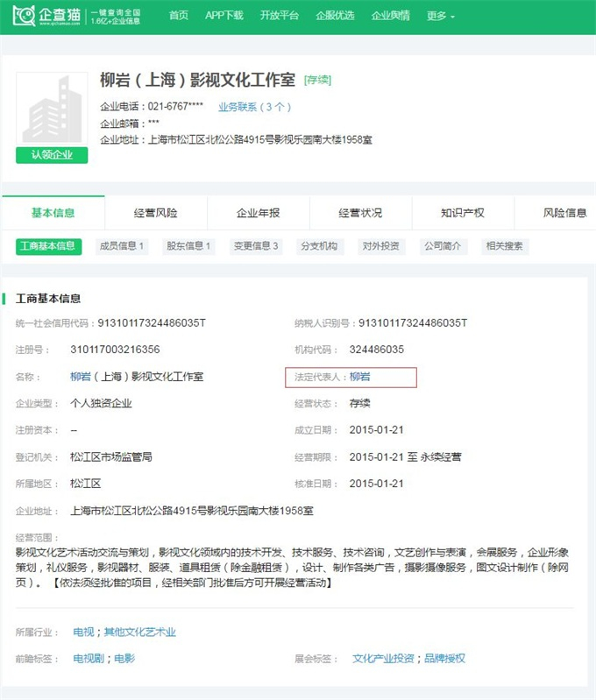Click the 成立日期 value 2015-01-21
Viewport: 596px width, 700px height.
point(377,430)
